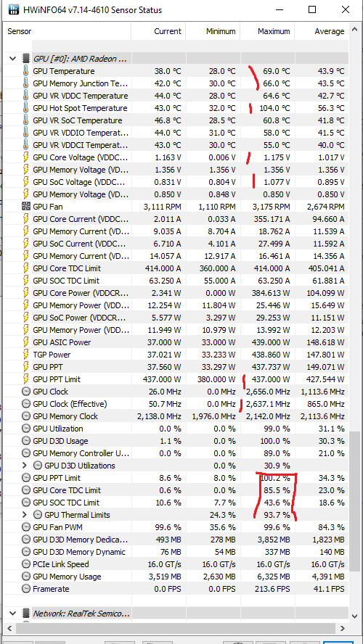
Task: Click the clock icon beside GPU Clock (Effective)
Action: point(26,404)
